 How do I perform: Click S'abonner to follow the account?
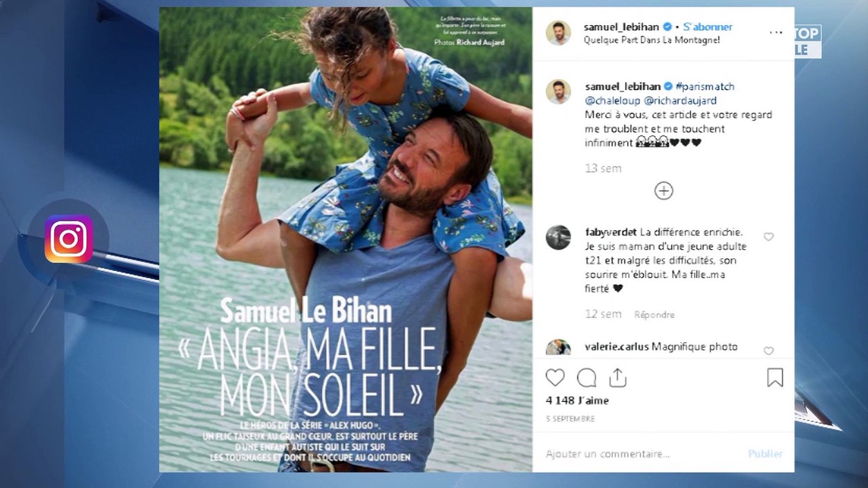707,26
